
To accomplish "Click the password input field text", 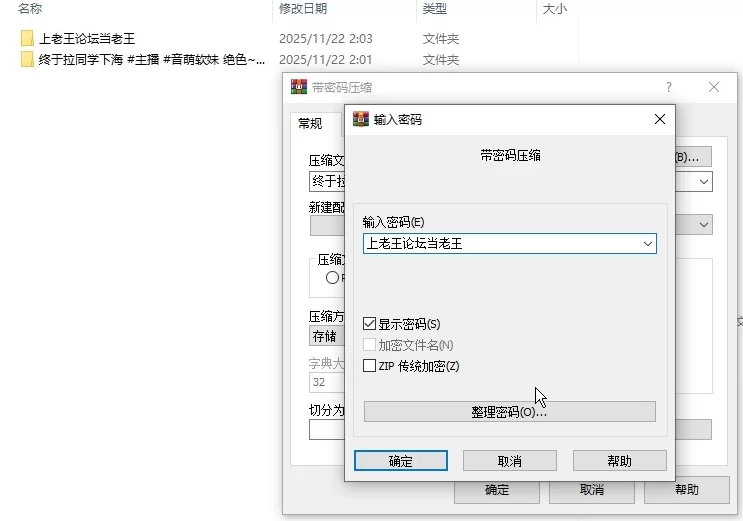I will tap(414, 244).
